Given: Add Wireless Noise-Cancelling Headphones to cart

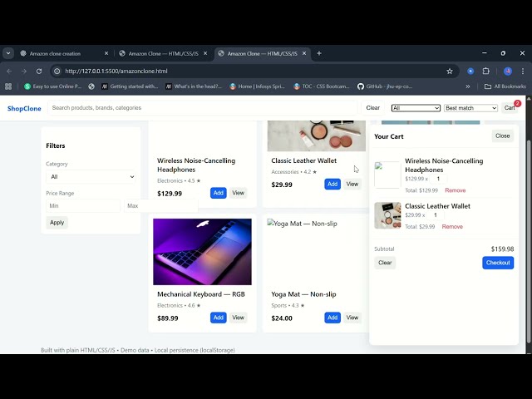Looking at the screenshot, I should pyautogui.click(x=218, y=193).
